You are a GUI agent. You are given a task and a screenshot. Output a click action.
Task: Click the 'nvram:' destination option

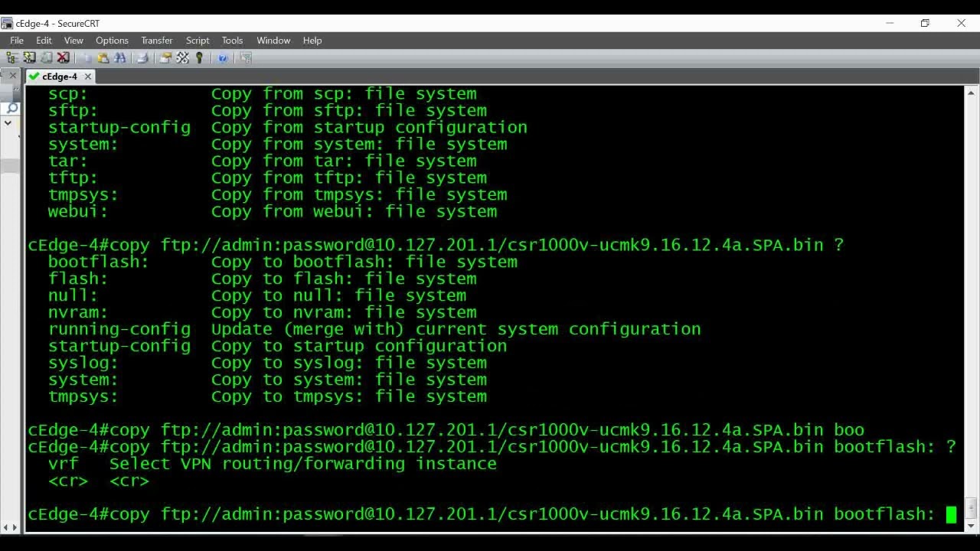(x=262, y=313)
